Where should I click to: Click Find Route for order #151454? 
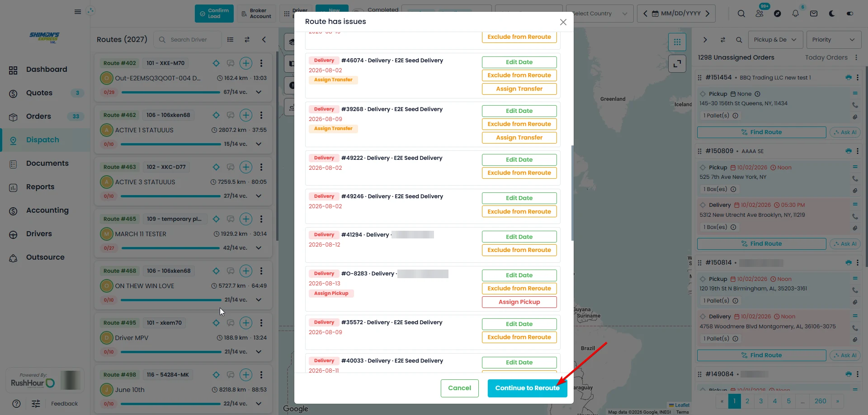tap(762, 132)
